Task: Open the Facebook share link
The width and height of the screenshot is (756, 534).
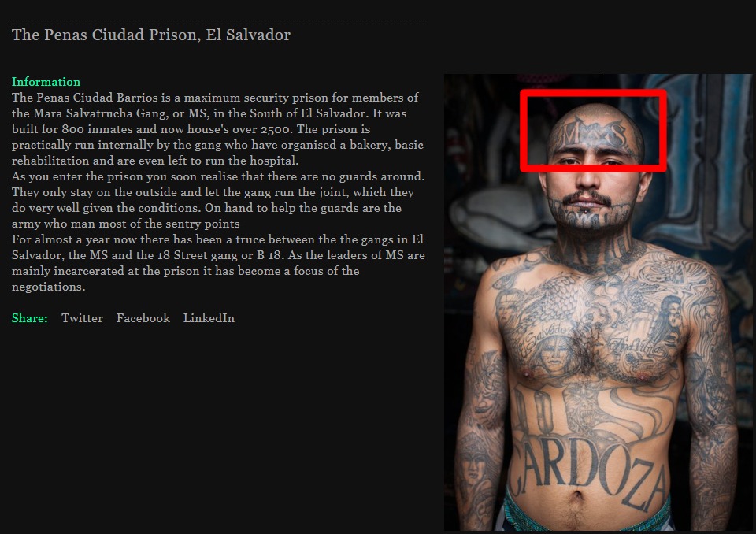Action: coord(143,318)
